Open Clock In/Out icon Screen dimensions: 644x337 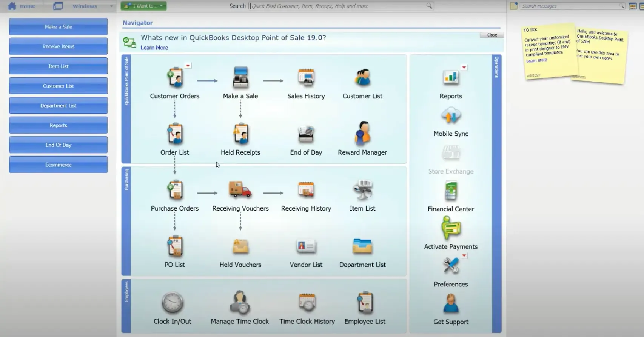point(173,303)
